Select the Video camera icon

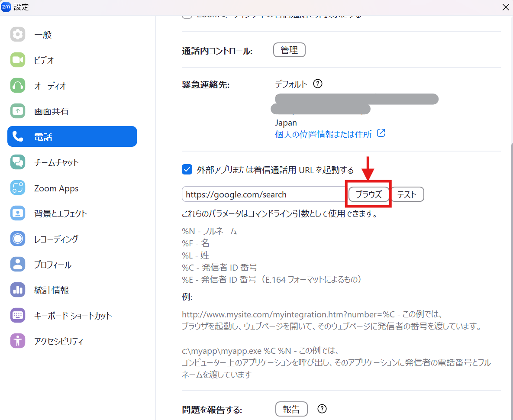(x=18, y=60)
